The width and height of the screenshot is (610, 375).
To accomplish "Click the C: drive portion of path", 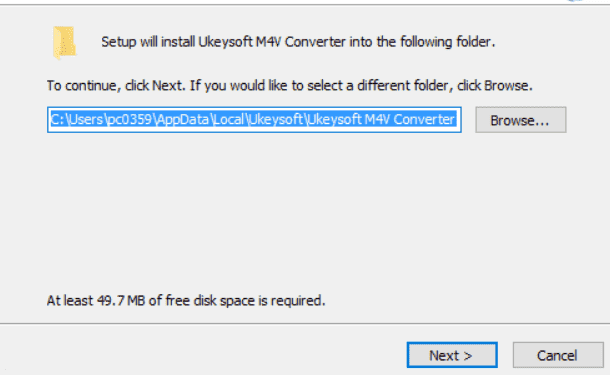I will 58,119.
